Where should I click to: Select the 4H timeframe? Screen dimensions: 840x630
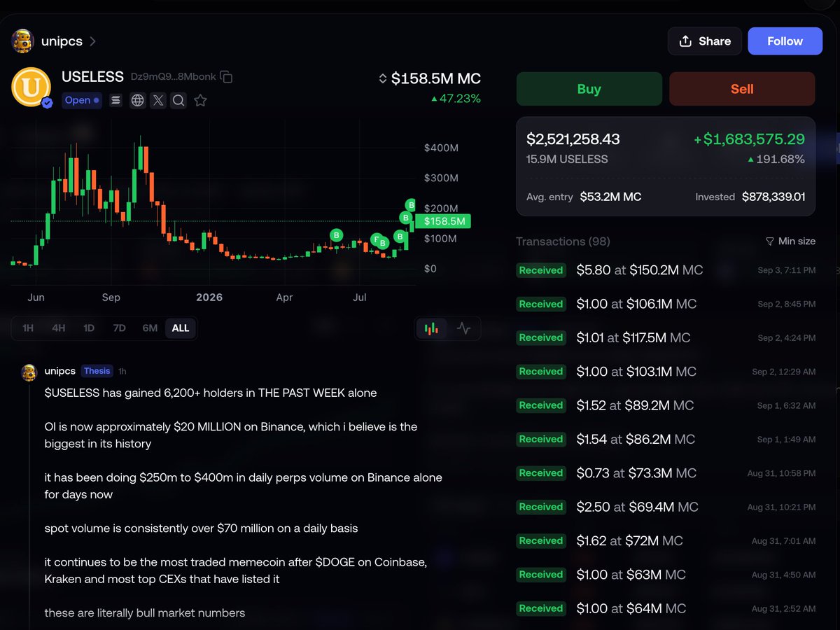pyautogui.click(x=59, y=328)
